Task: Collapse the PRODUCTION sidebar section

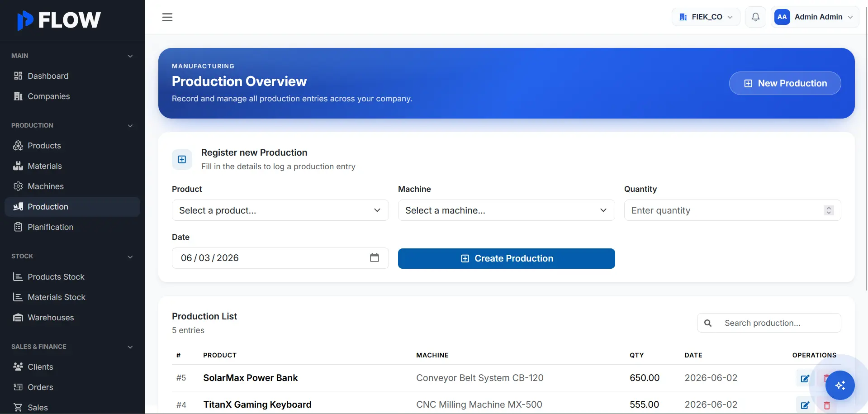Action: (x=130, y=126)
